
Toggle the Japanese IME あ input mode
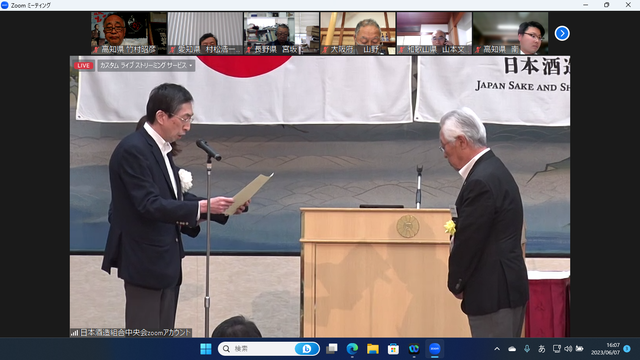542,349
